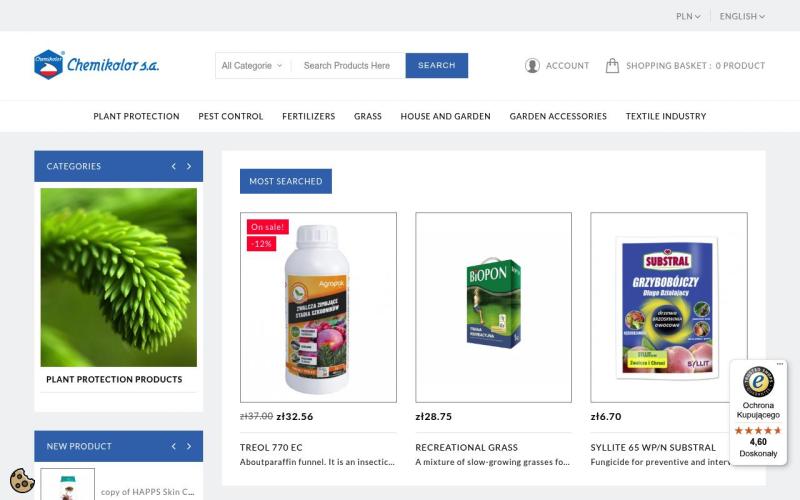
Task: Open the Biopon recreational grass thumbnail
Action: click(493, 307)
